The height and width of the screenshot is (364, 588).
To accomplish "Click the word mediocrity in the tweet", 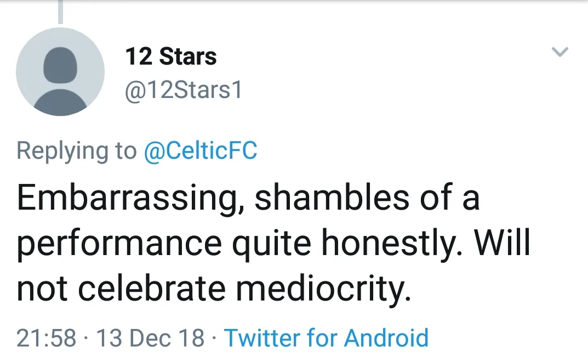I will (x=323, y=291).
